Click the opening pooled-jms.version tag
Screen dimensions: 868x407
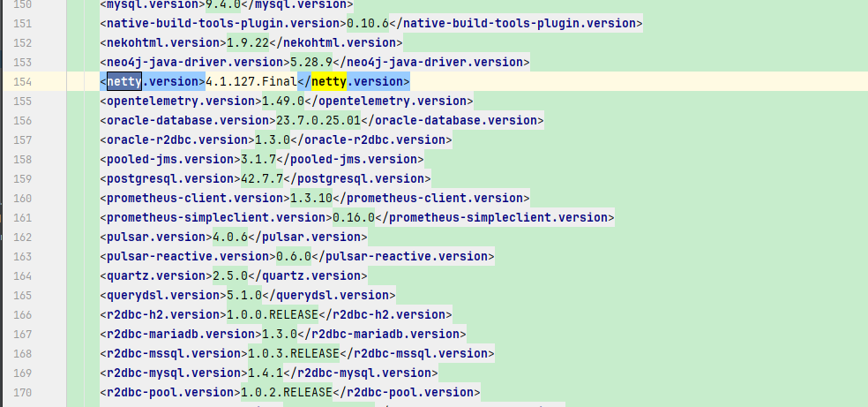(170, 160)
